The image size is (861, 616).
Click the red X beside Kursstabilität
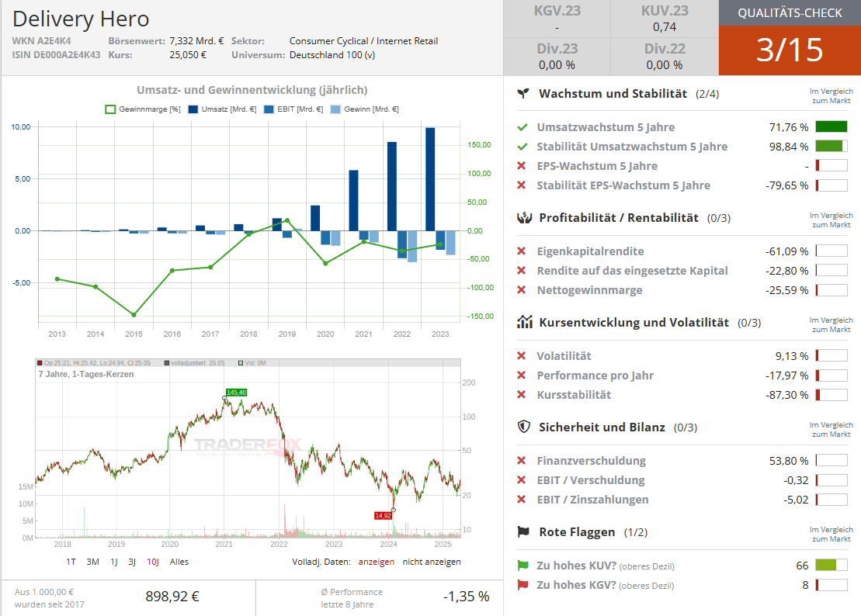pos(522,394)
